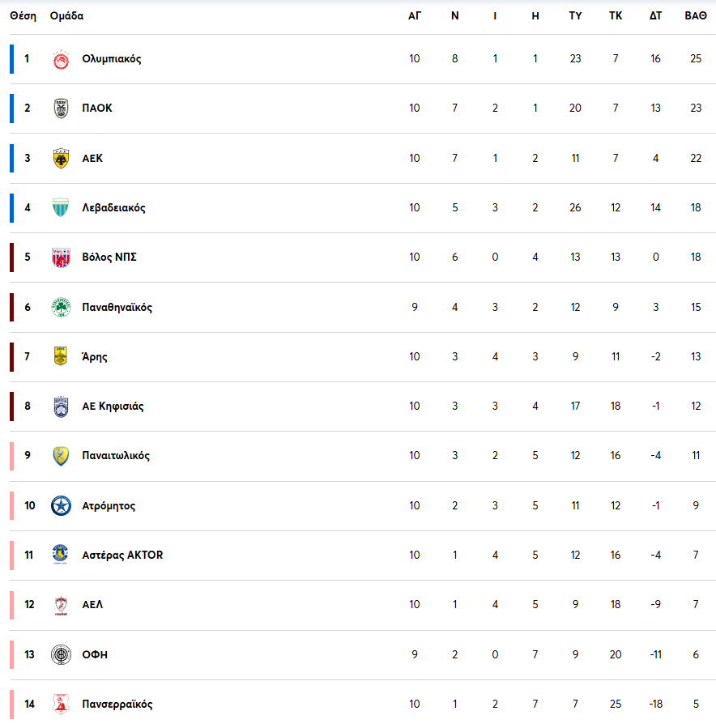The height and width of the screenshot is (728, 716).
Task: Click the ΠΑΟΚ team logo
Action: coord(61,109)
